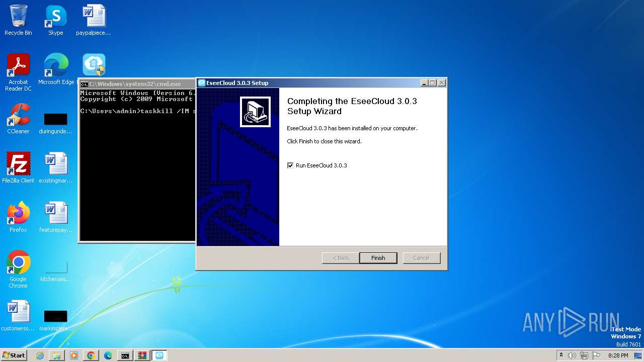Click the 8:28 PM system clock
Screen dimensions: 644x362
coord(618,355)
